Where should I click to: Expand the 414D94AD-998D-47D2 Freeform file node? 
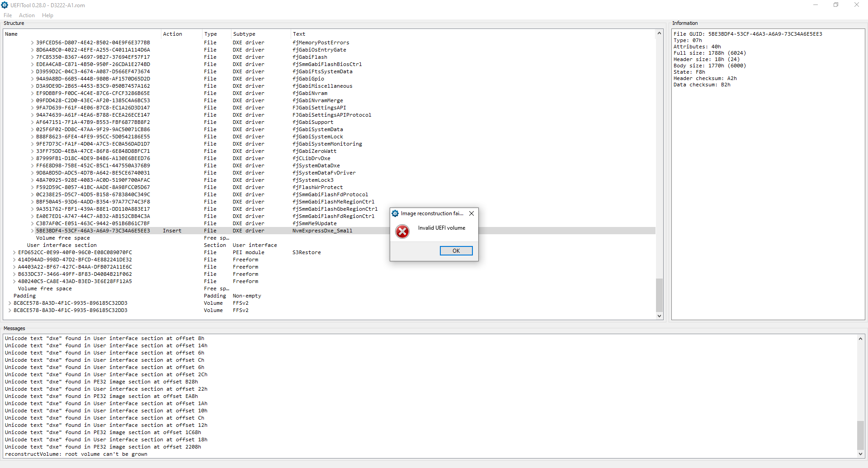(14, 260)
